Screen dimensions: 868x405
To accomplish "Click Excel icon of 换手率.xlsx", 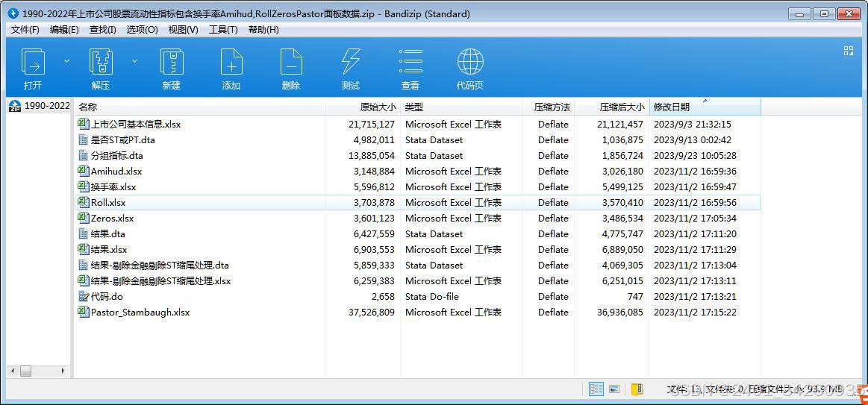I will click(84, 186).
